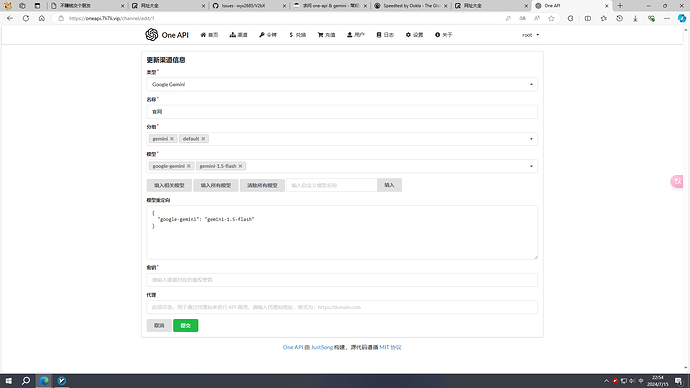
Task: Click inside the model redirect JSON textarea
Action: pyautogui.click(x=342, y=232)
